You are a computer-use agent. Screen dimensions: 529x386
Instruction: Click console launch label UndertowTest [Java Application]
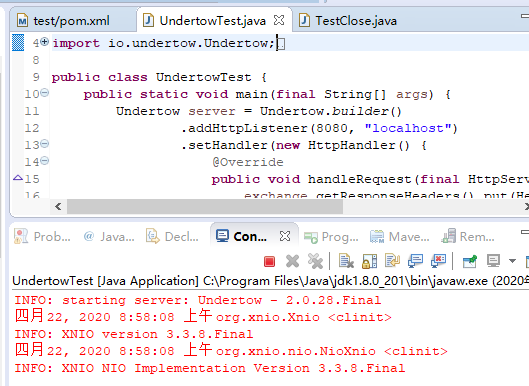[105, 281]
